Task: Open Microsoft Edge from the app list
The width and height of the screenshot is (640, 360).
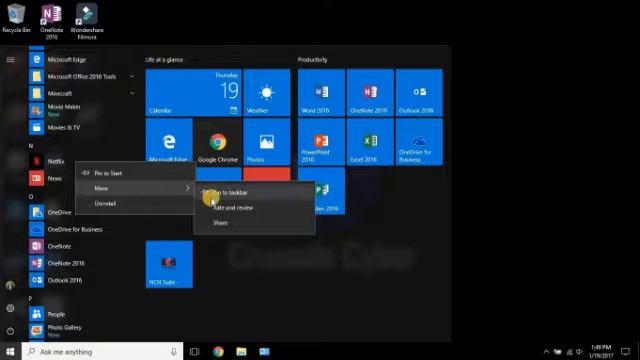Action: [82, 60]
